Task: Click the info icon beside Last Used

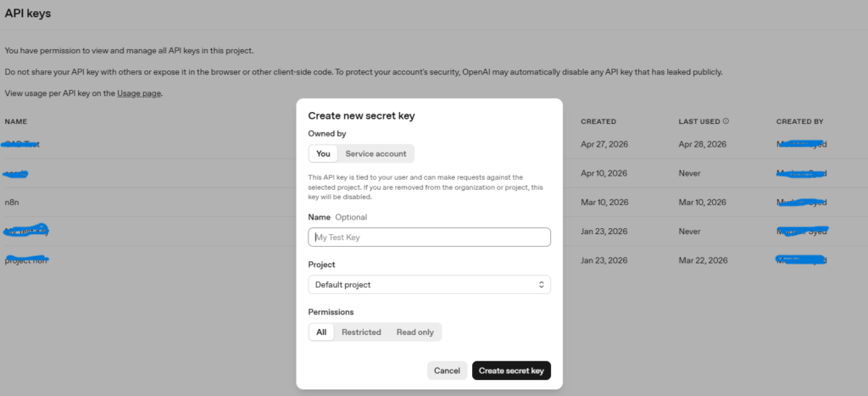Action: pos(726,121)
